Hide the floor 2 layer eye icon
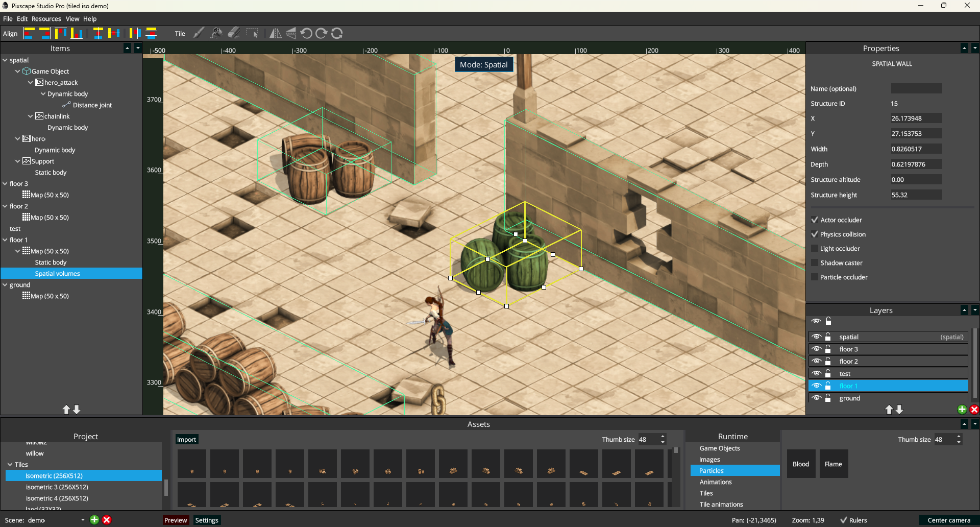980x527 pixels. click(817, 362)
